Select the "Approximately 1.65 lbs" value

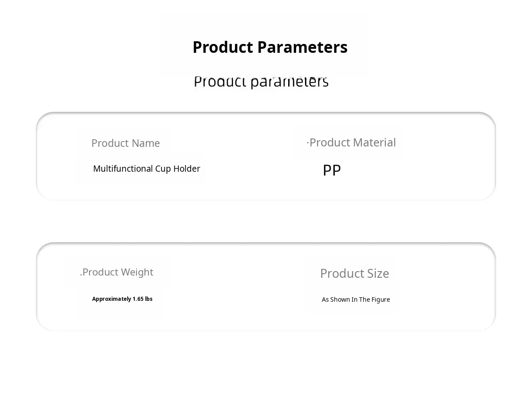[122, 299]
